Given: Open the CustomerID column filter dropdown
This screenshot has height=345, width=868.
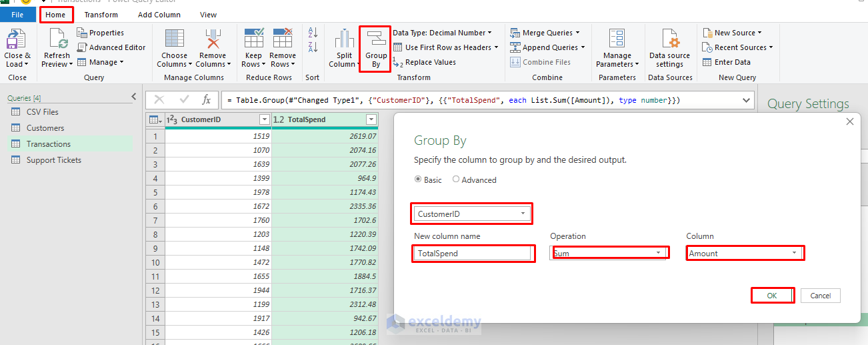Looking at the screenshot, I should pos(264,119).
